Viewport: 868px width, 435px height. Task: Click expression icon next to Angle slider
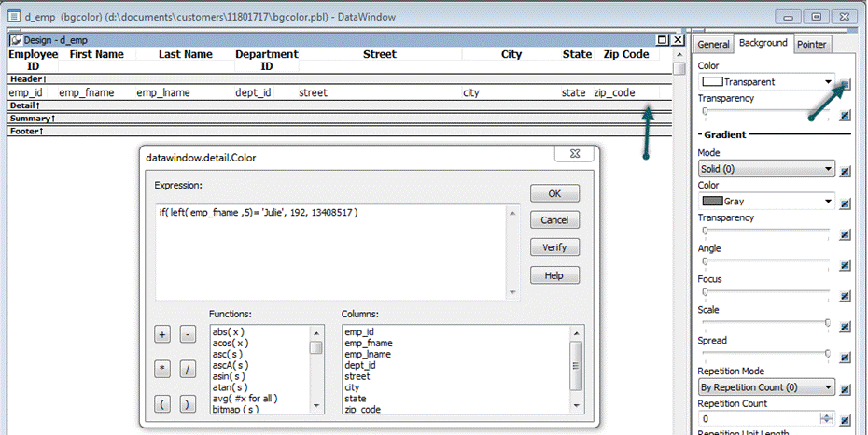pyautogui.click(x=845, y=264)
